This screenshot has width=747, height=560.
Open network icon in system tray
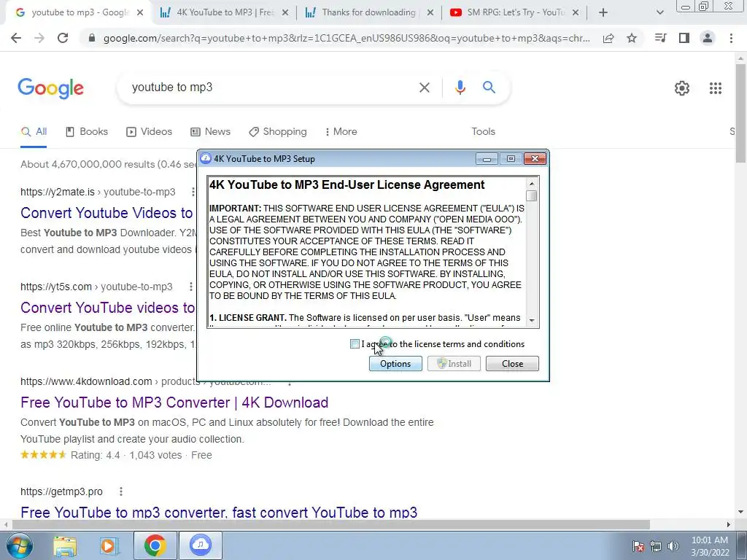pyautogui.click(x=656, y=546)
